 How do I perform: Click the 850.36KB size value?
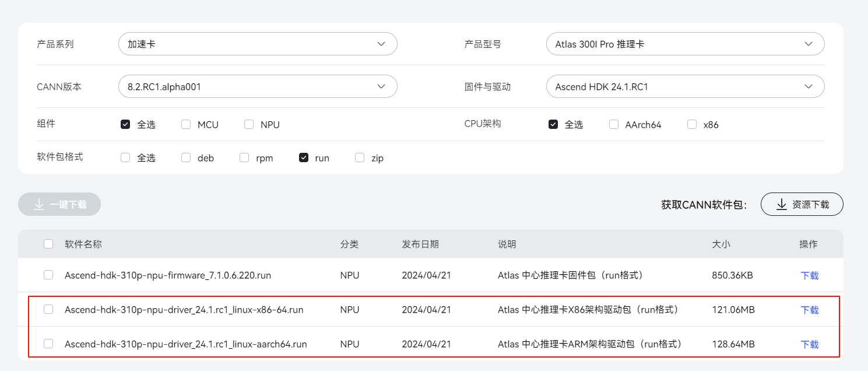732,275
